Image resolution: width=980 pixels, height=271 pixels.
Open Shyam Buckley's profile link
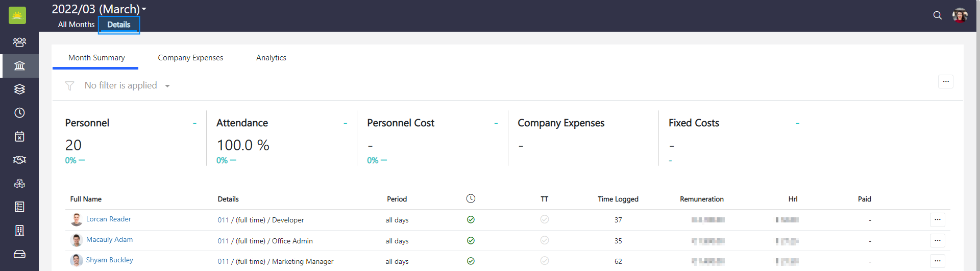pos(109,260)
